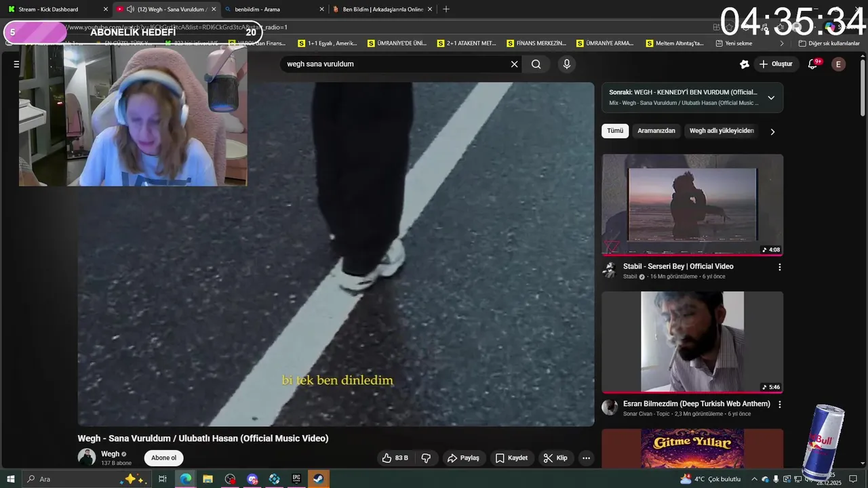The height and width of the screenshot is (488, 868).
Task: Click the Paylaş share button
Action: point(463,458)
